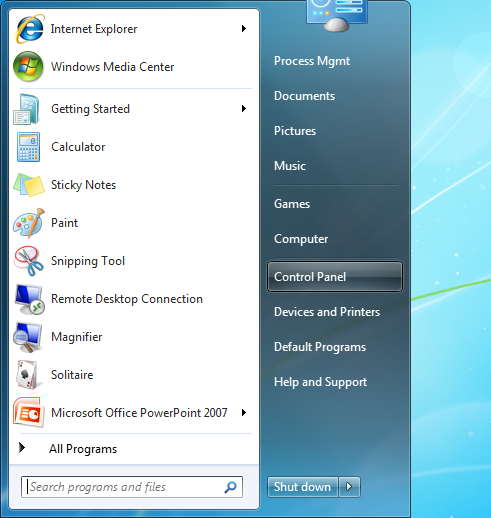
Task: Expand the All Programs arrow
Action: coord(22,448)
